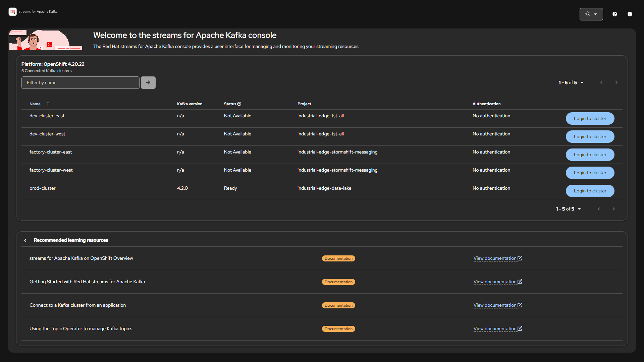
Task: Click prod-cluster name cell
Action: 43,188
